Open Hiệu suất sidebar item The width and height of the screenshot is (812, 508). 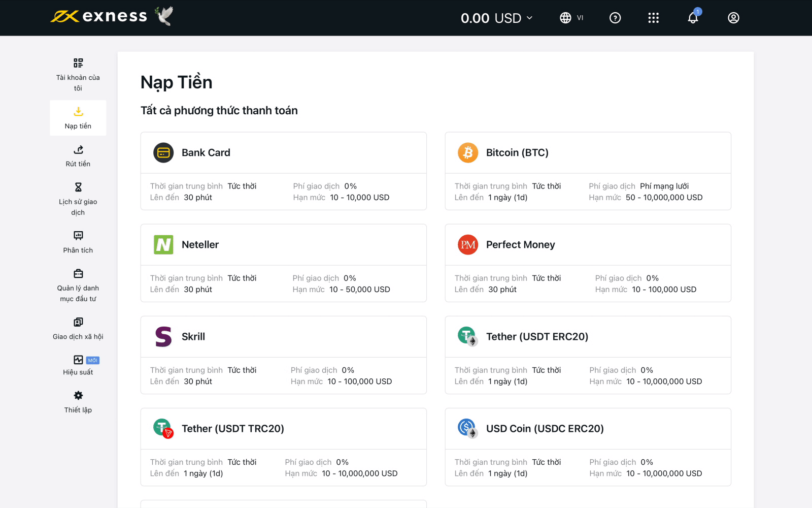[x=78, y=366]
